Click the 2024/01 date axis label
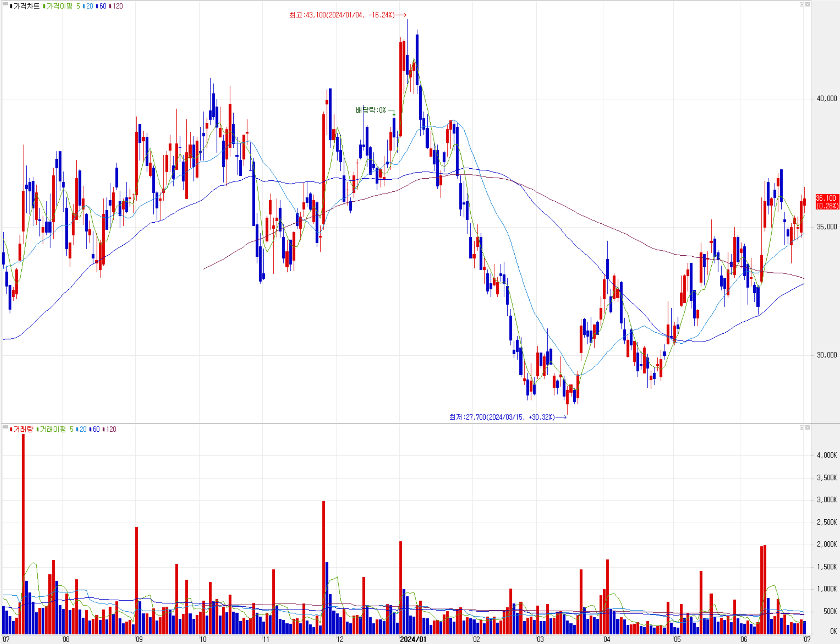The width and height of the screenshot is (840, 644). point(413,639)
